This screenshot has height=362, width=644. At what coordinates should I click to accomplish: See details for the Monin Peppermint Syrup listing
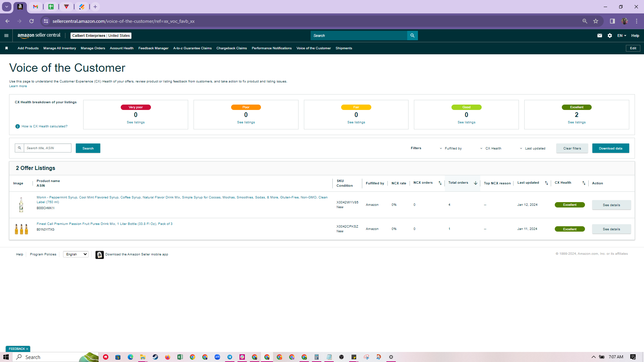pyautogui.click(x=611, y=205)
